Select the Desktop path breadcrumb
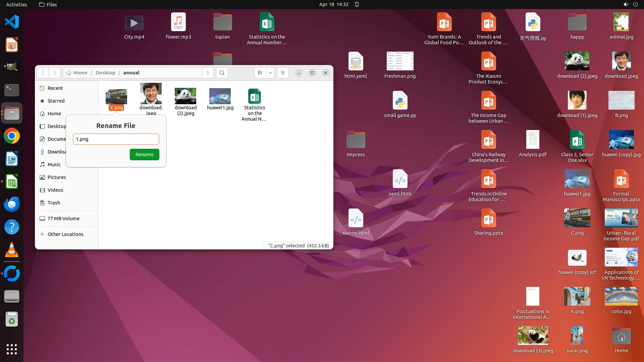This screenshot has width=644, height=362. click(105, 73)
